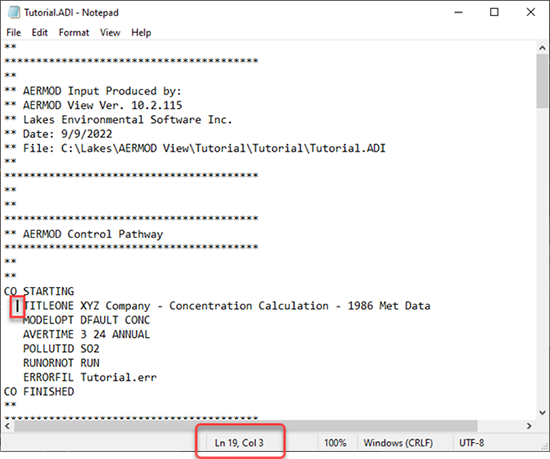
Task: Click the vertical scrollbar up arrow
Action: [x=542, y=48]
